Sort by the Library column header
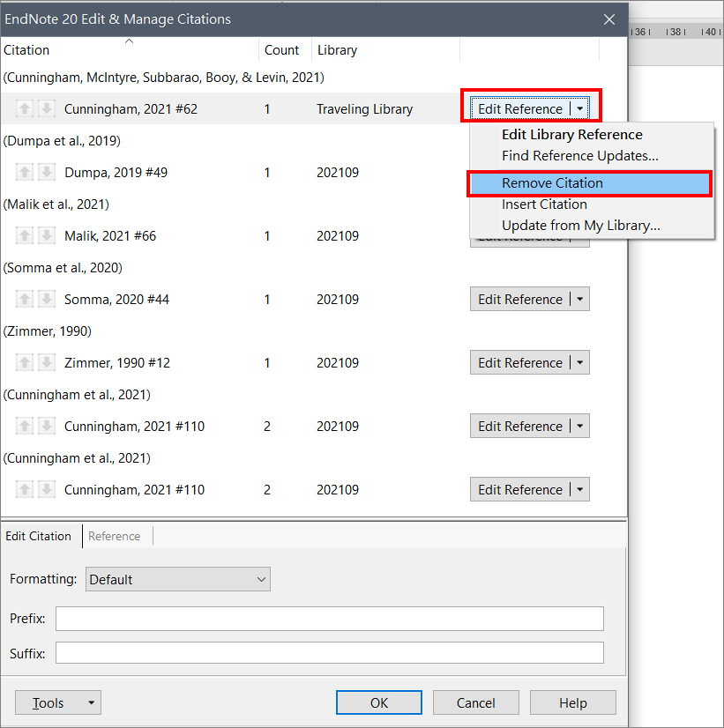The height and width of the screenshot is (728, 724). (x=385, y=49)
